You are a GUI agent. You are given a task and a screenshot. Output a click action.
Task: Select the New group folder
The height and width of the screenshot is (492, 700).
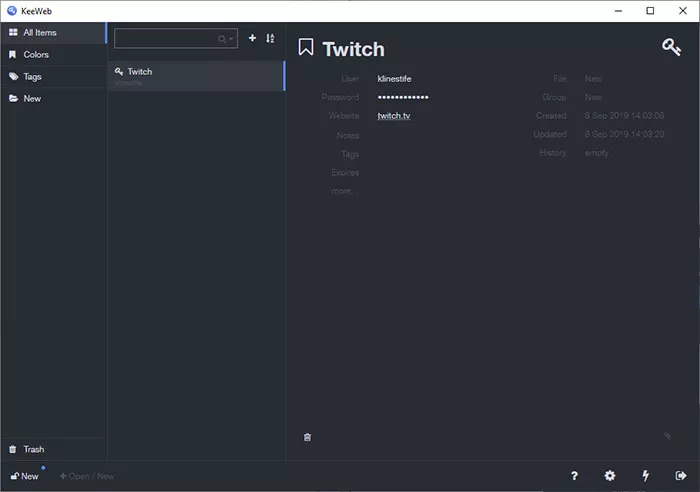(x=54, y=98)
